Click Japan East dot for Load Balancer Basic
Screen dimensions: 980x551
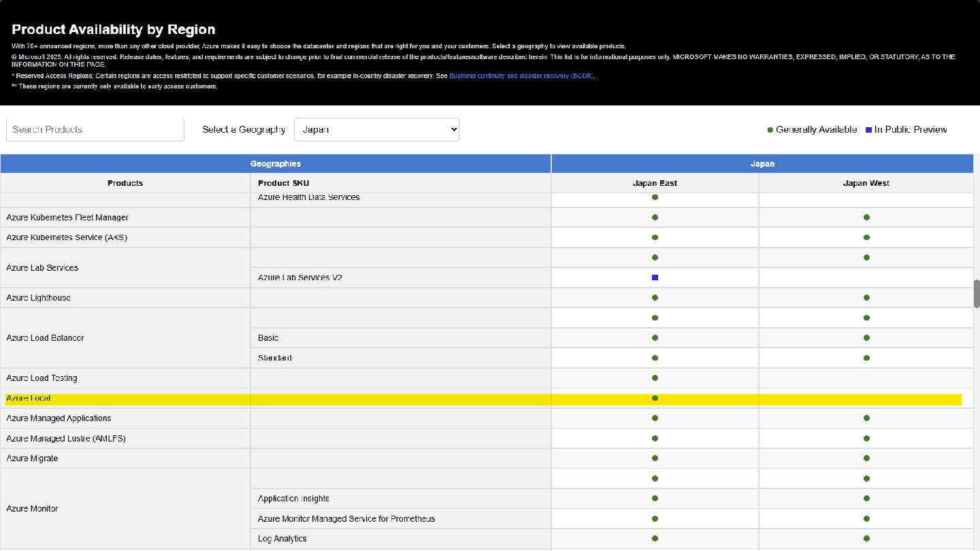click(x=655, y=338)
